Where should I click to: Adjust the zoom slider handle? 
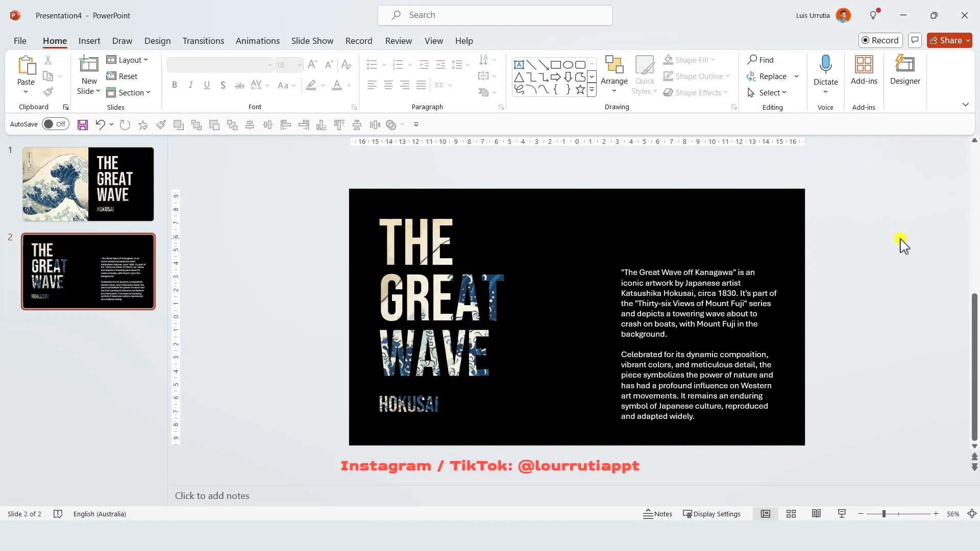click(884, 514)
